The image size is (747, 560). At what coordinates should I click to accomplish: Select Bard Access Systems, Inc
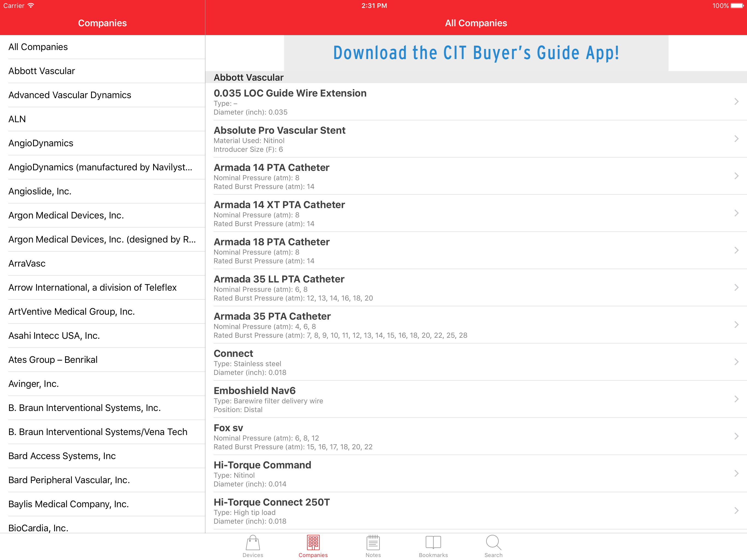tap(102, 456)
